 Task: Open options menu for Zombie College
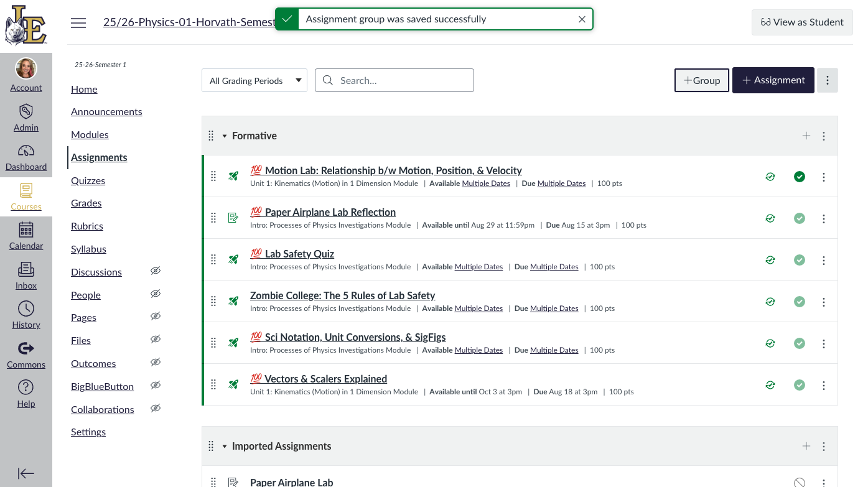(x=824, y=302)
